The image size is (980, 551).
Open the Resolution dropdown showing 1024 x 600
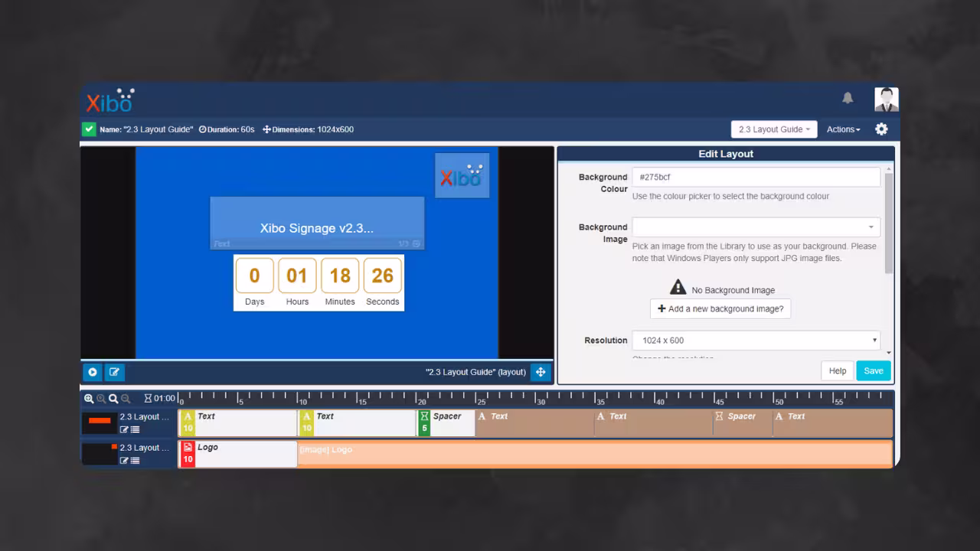pos(756,340)
